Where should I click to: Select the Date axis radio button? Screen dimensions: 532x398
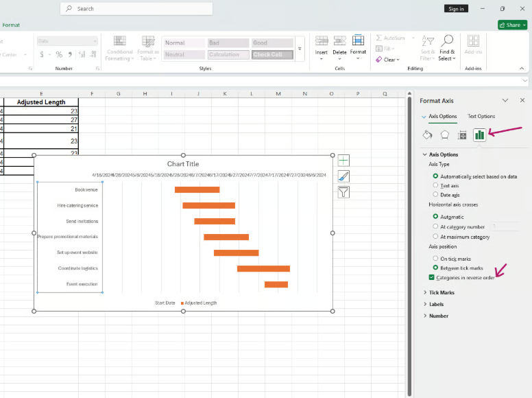435,195
